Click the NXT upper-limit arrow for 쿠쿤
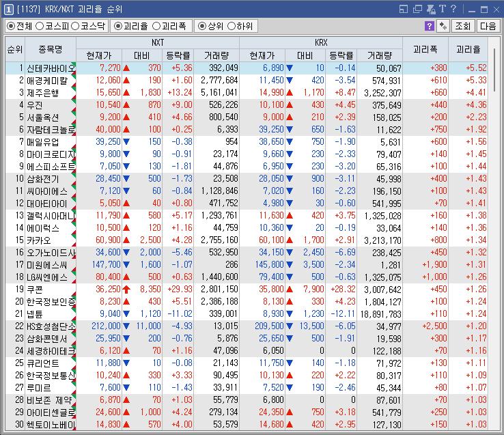 click(x=126, y=290)
